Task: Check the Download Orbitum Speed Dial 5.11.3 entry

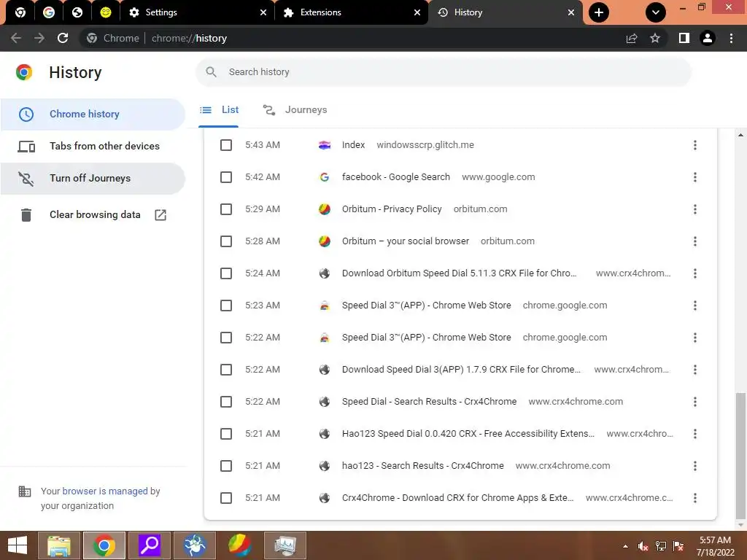Action: pos(226,273)
